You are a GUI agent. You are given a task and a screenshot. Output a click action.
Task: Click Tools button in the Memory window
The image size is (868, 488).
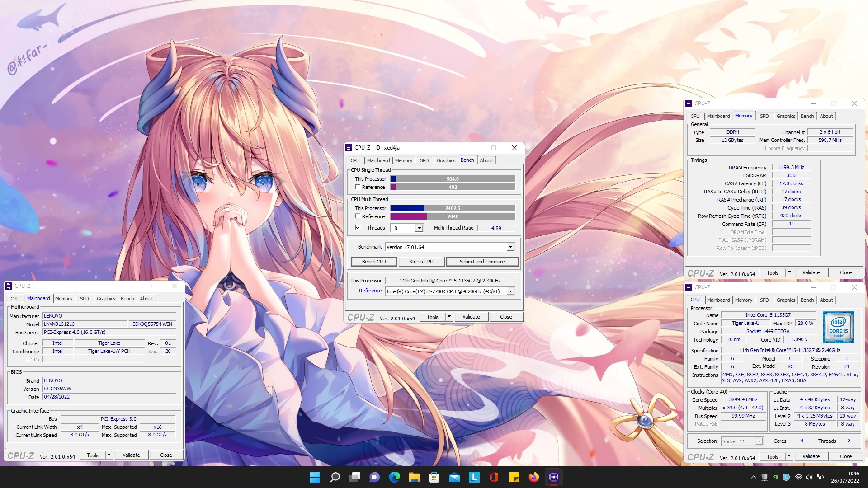773,272
